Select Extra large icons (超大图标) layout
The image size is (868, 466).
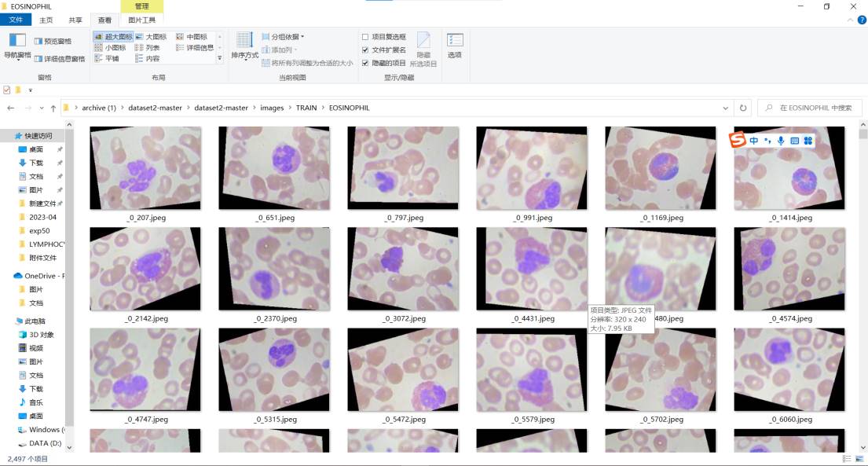[x=113, y=37]
